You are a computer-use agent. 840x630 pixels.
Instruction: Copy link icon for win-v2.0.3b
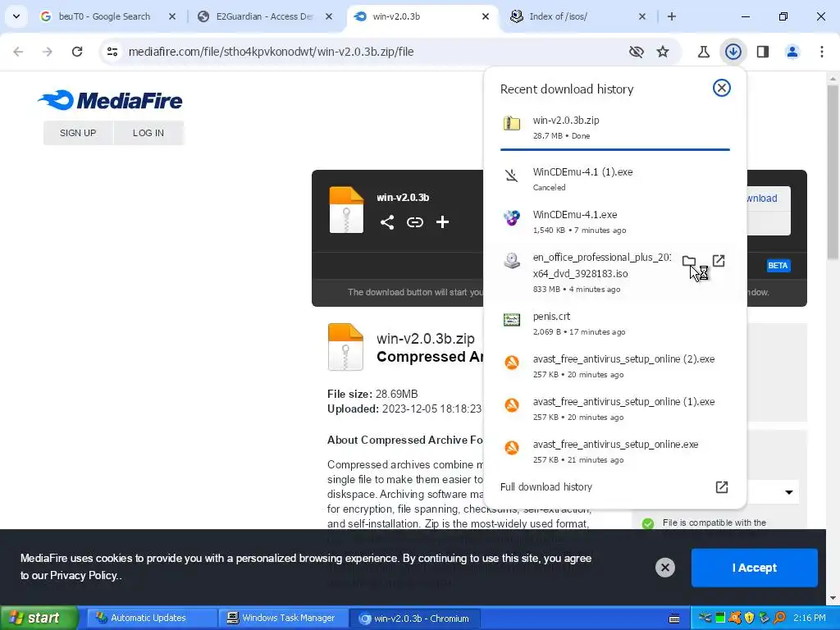[x=414, y=222]
